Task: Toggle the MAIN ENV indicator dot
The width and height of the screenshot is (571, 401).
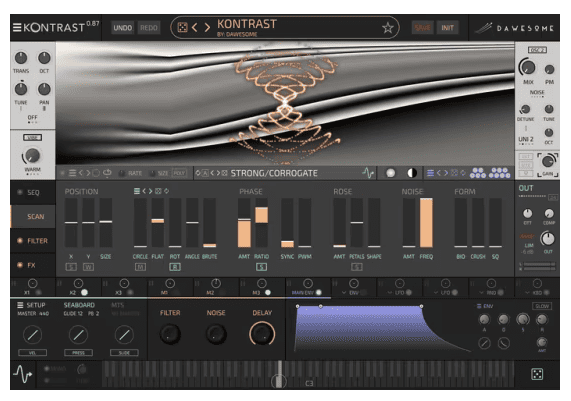Action: pos(319,292)
